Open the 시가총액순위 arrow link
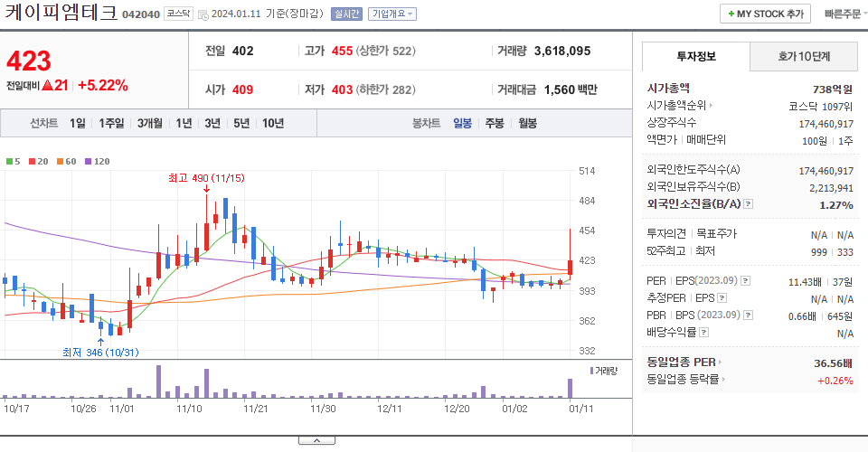This screenshot has height=452, width=868. tap(712, 105)
